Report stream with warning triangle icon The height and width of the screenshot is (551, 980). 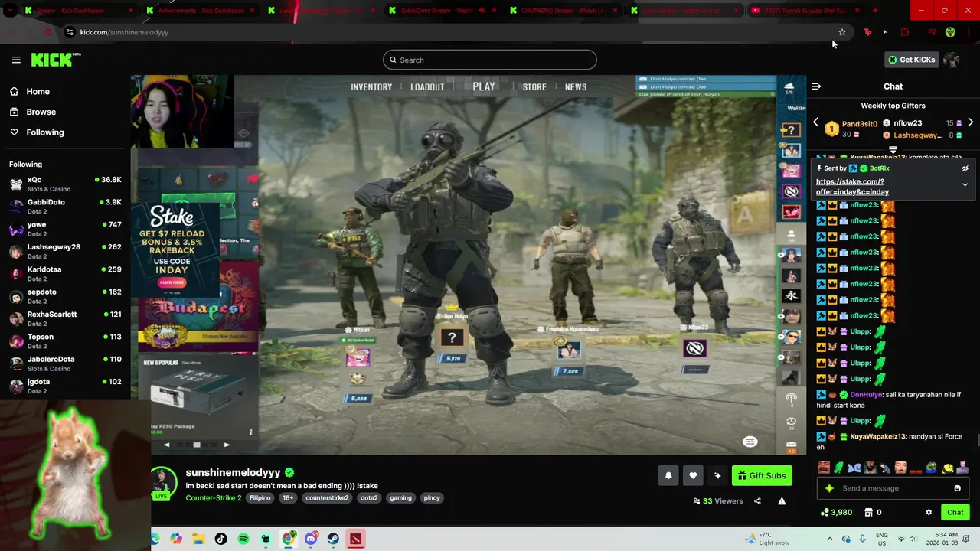782,501
